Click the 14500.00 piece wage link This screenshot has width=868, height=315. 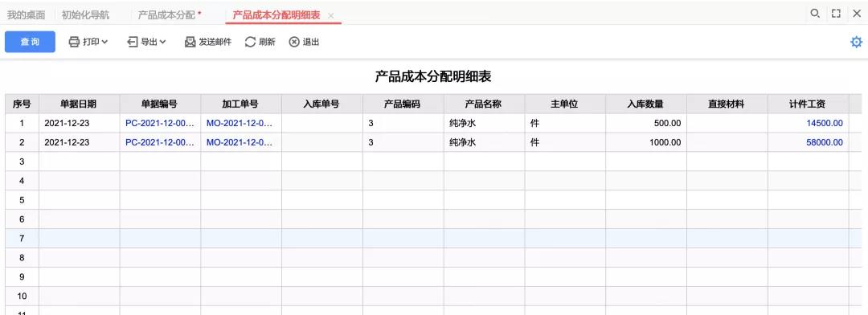825,124
